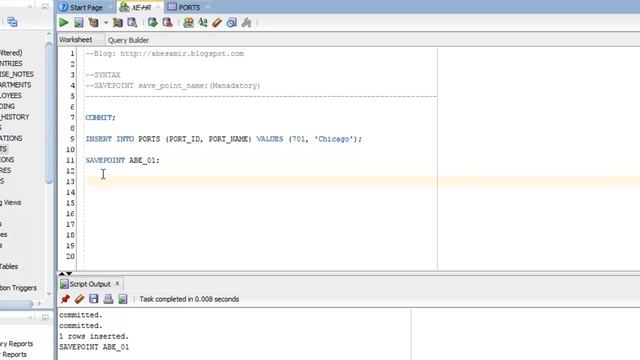
Task: Click the left panel horizontal scrollbar
Action: point(16,304)
